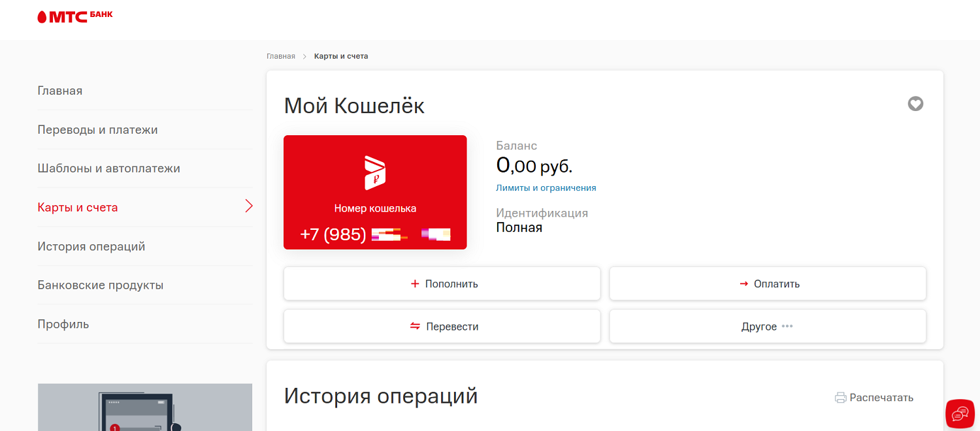Open Главная in the sidebar menu
Viewport: 980px width, 431px height.
[60, 91]
